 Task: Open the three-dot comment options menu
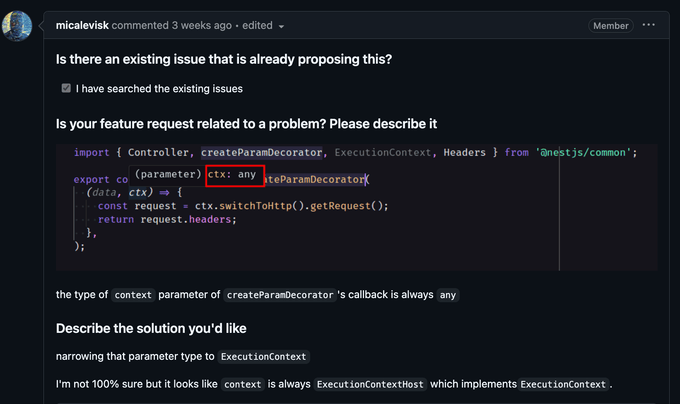(648, 25)
